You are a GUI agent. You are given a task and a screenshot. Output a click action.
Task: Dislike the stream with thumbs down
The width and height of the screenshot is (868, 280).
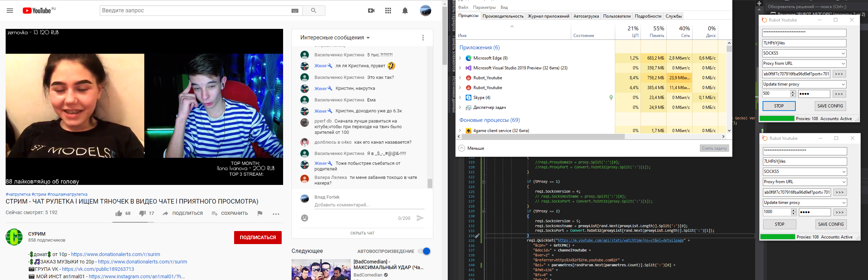pos(142,213)
